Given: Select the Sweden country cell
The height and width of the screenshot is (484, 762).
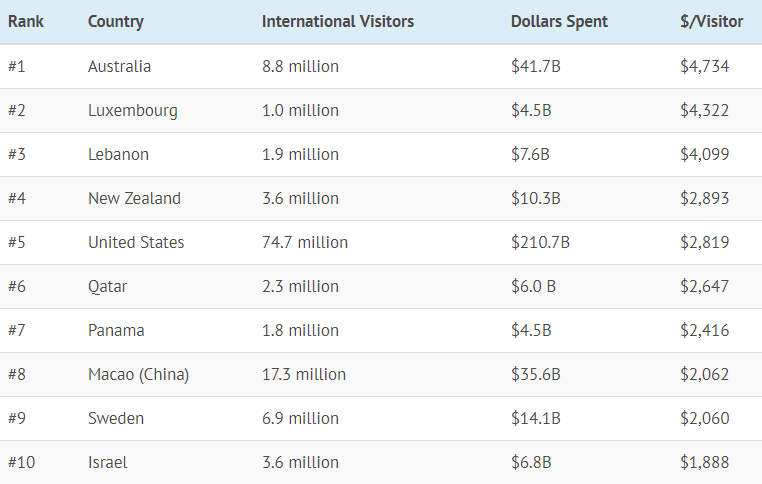Looking at the screenshot, I should coord(116,418).
